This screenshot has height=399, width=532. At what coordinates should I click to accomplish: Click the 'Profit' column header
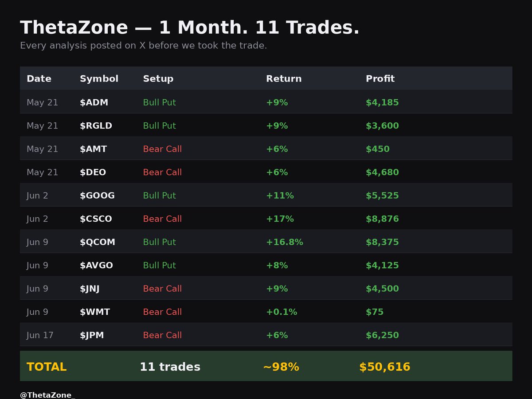380,78
